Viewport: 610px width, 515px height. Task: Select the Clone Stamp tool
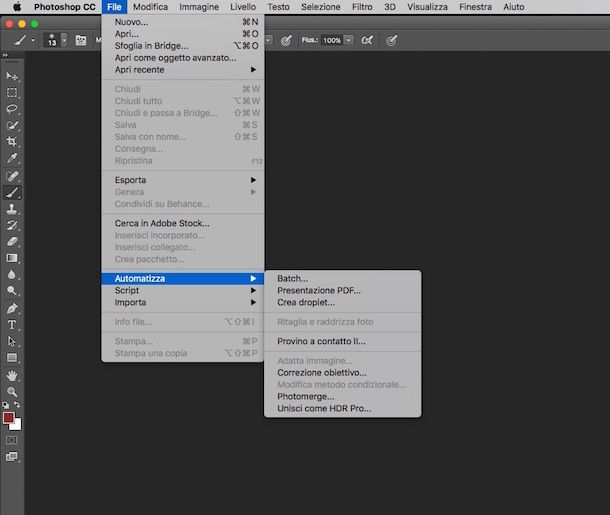click(12, 209)
